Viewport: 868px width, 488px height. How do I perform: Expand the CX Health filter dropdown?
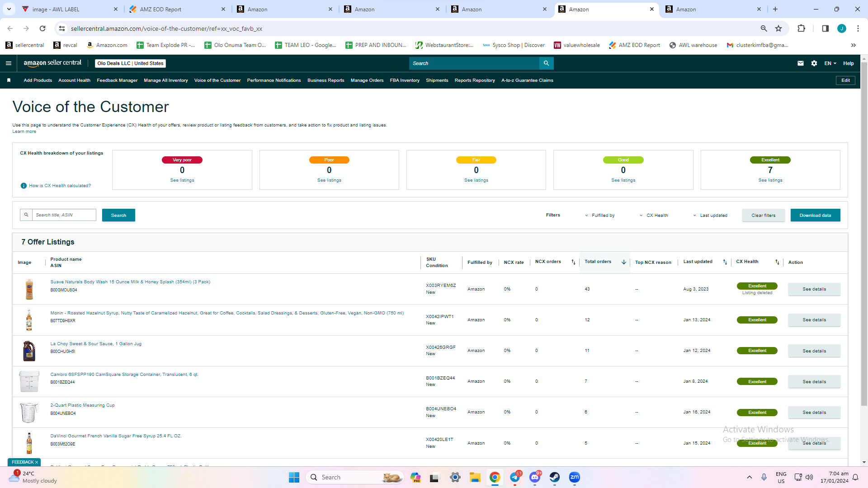[654, 216]
